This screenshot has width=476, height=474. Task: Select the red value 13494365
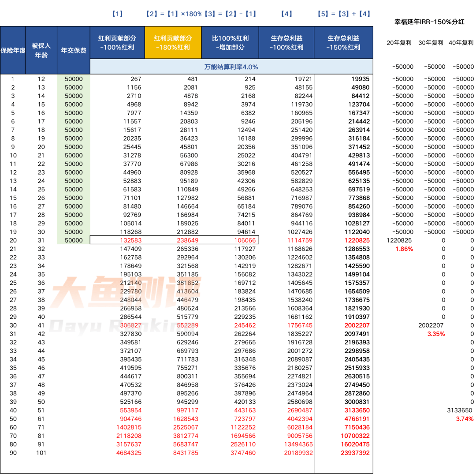(298, 444)
